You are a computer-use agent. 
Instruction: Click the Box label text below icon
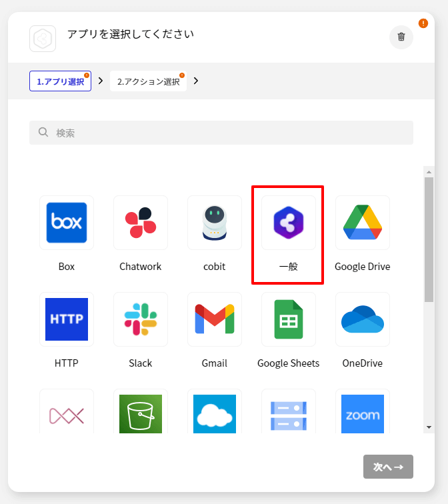67,267
